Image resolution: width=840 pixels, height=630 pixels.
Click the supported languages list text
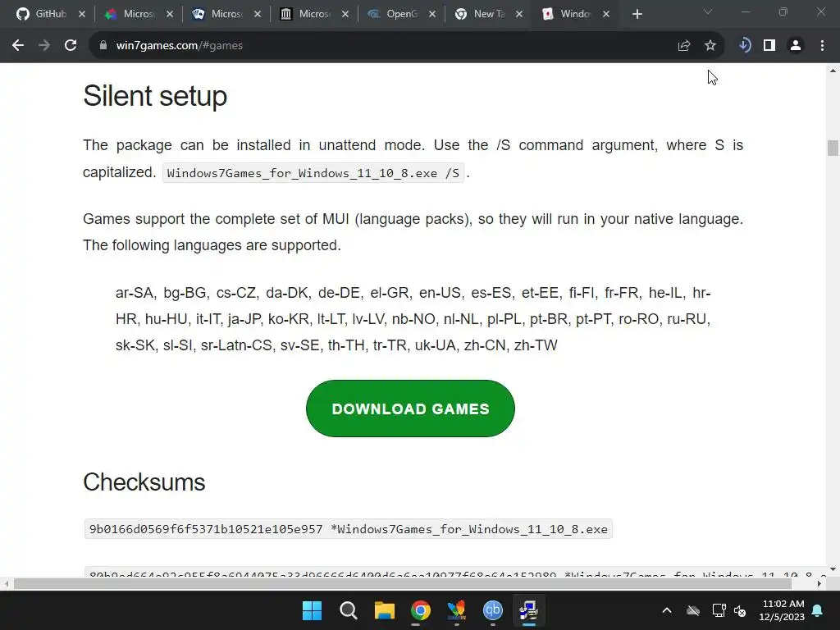pos(413,319)
